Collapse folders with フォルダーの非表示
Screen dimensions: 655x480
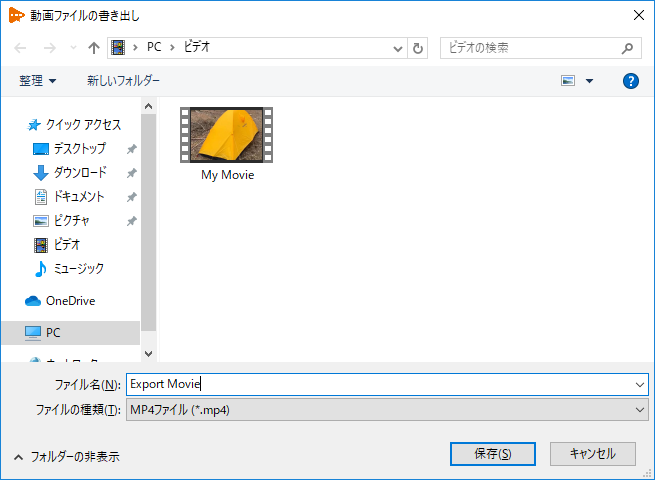[67, 457]
